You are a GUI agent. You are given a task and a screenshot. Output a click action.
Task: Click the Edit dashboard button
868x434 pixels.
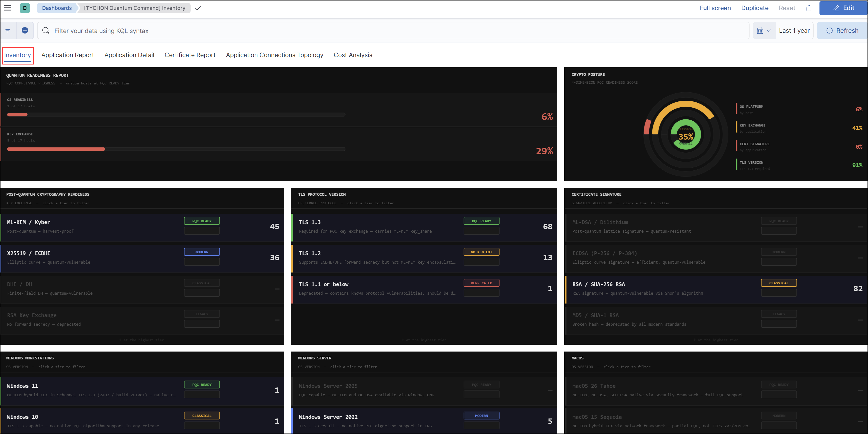pos(843,8)
